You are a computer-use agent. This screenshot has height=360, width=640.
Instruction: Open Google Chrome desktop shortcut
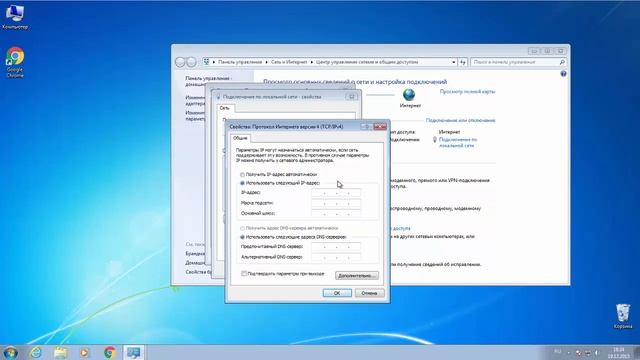click(15, 62)
